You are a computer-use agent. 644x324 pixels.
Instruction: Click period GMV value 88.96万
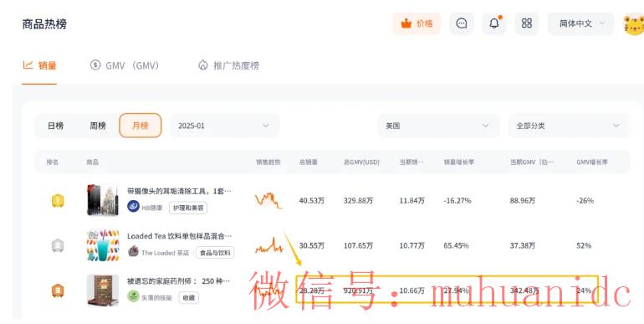[523, 201]
